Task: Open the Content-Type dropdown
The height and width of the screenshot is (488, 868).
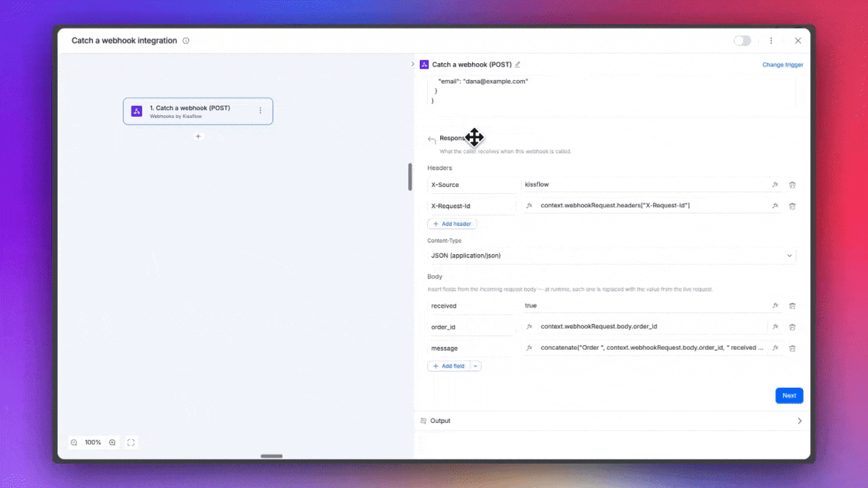Action: (612, 256)
